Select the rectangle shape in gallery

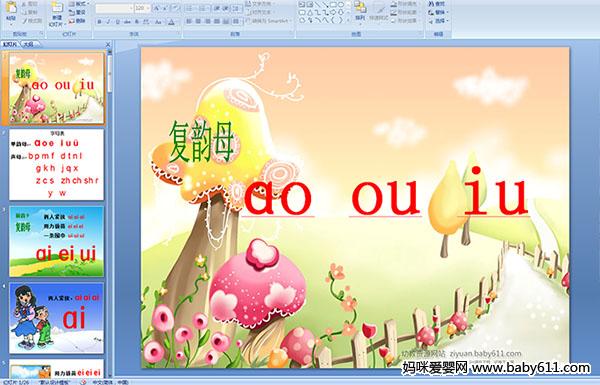pyautogui.click(x=334, y=4)
